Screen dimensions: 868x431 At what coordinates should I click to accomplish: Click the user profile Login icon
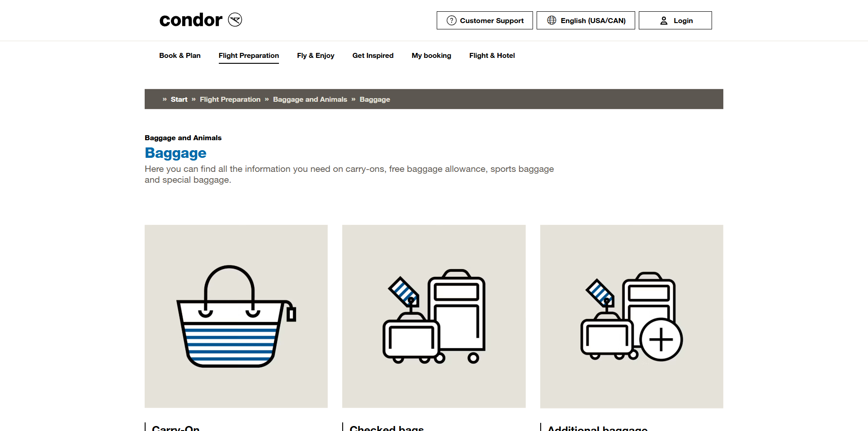click(x=664, y=21)
